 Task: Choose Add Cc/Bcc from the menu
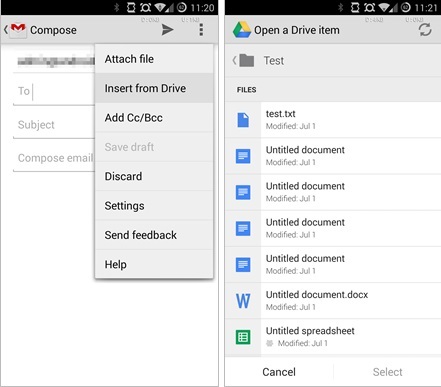154,118
